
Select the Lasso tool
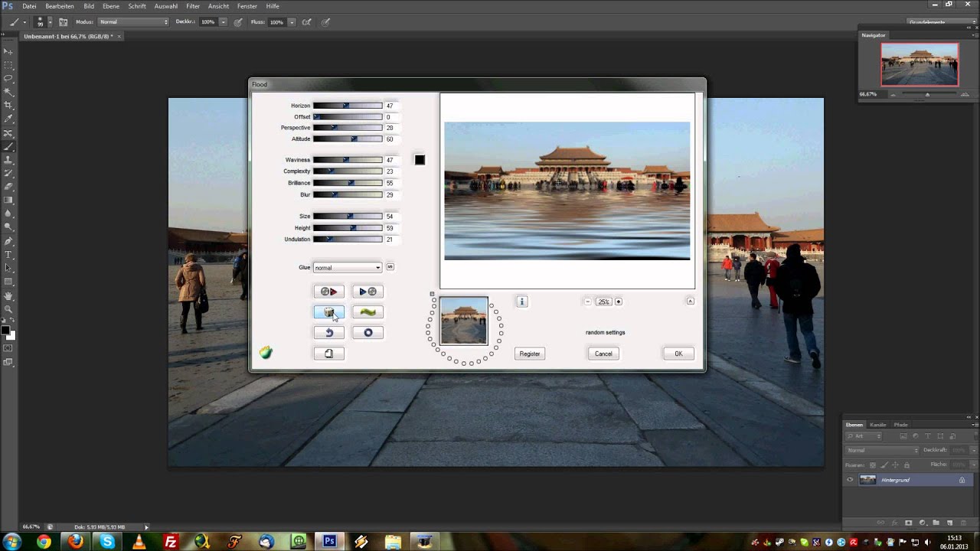[8, 78]
